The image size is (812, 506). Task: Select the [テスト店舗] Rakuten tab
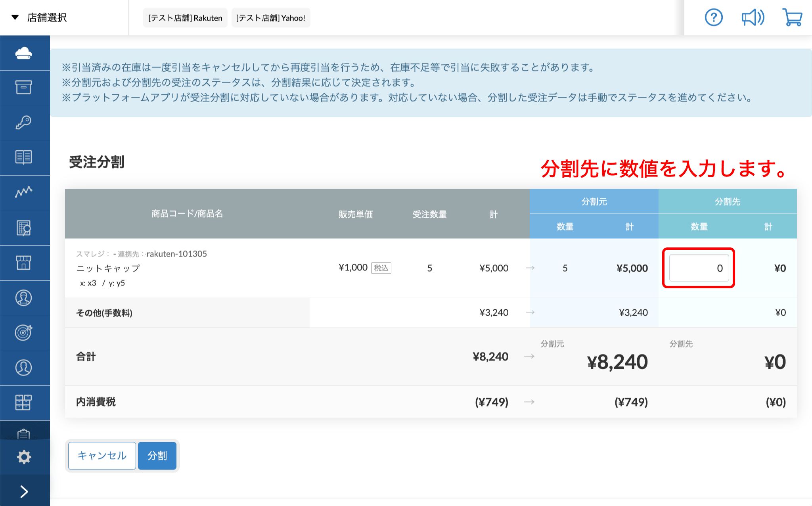185,18
